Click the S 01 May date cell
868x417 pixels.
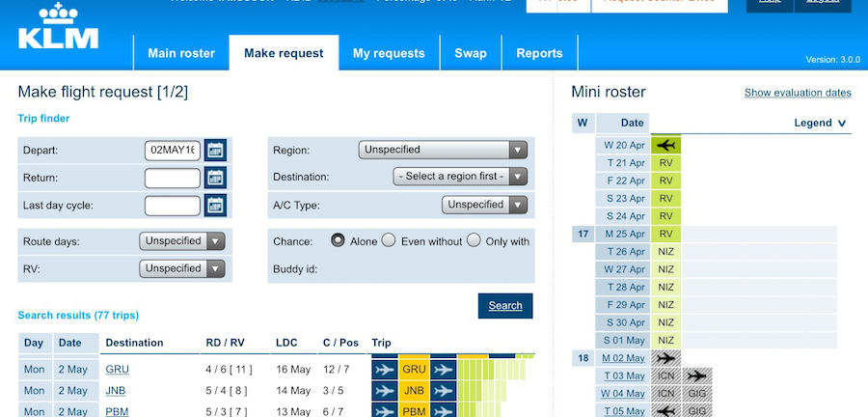(623, 341)
